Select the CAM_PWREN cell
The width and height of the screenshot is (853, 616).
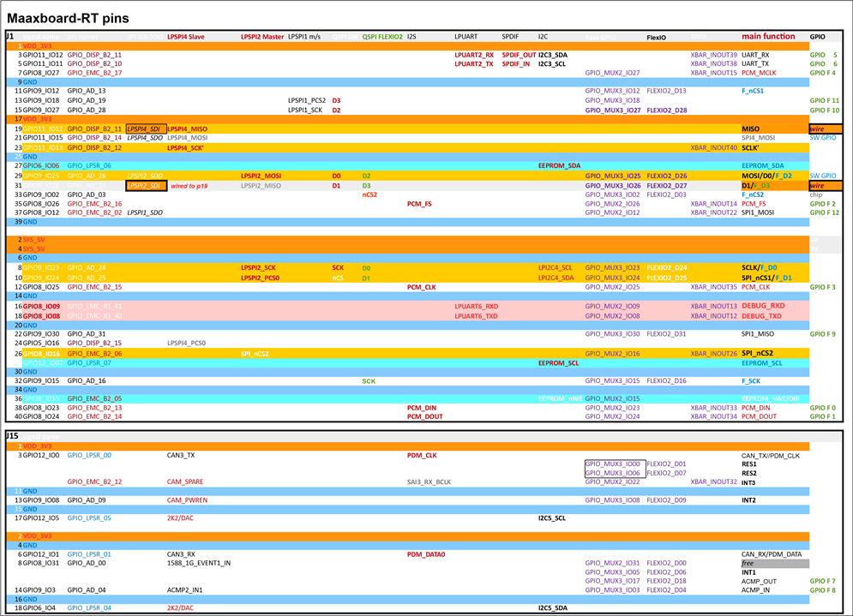[x=187, y=500]
